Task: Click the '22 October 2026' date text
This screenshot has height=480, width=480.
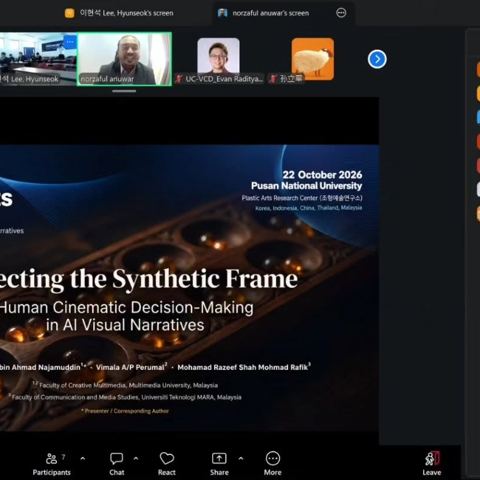Action: (322, 175)
